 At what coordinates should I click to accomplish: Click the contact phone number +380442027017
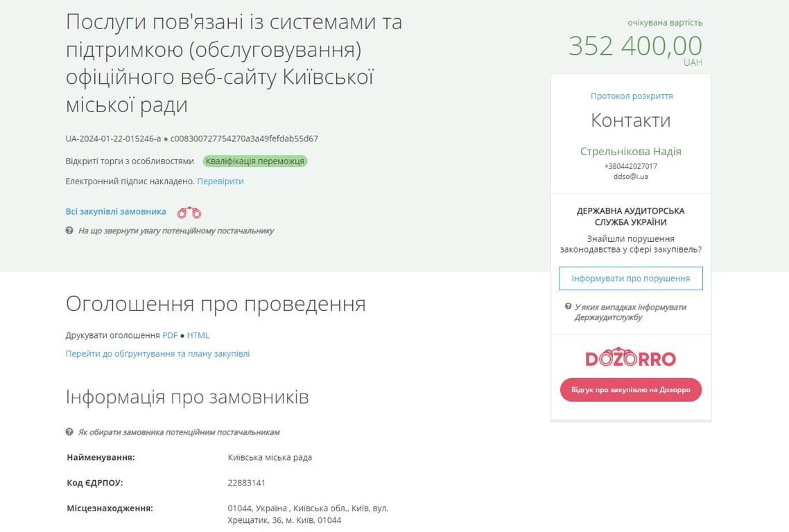point(631,166)
